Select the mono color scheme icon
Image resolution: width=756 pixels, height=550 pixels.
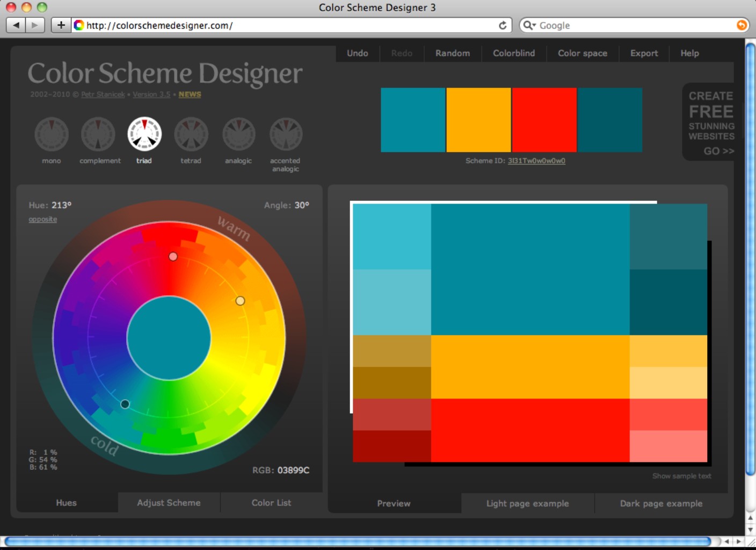[52, 134]
